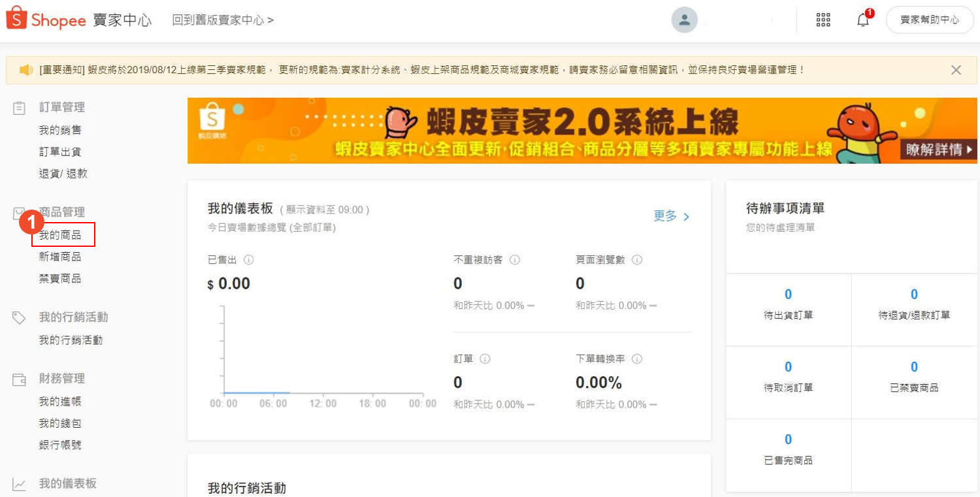Image resolution: width=980 pixels, height=497 pixels.
Task: Open the notification bell with red badge
Action: coord(862,20)
